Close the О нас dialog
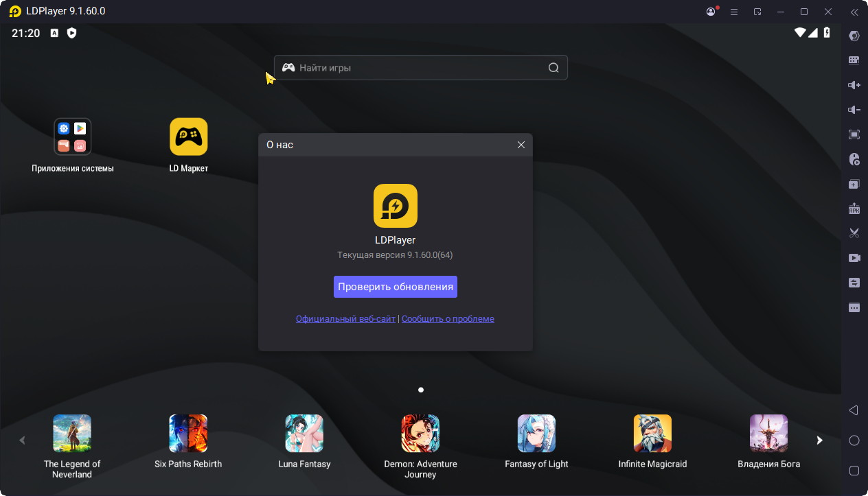Screen dimensions: 868x496 [521, 145]
